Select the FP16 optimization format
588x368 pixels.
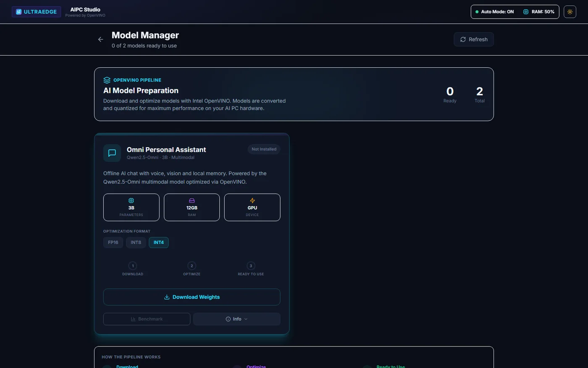tap(113, 242)
